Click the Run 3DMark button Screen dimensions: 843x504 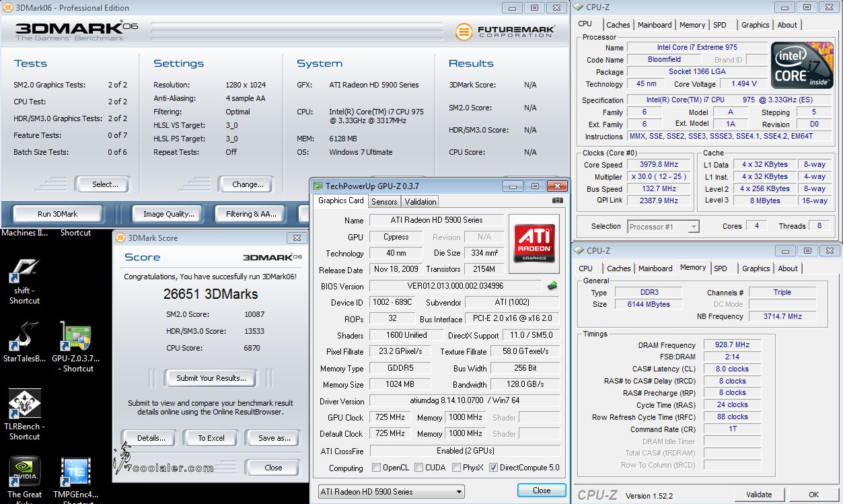(x=57, y=214)
